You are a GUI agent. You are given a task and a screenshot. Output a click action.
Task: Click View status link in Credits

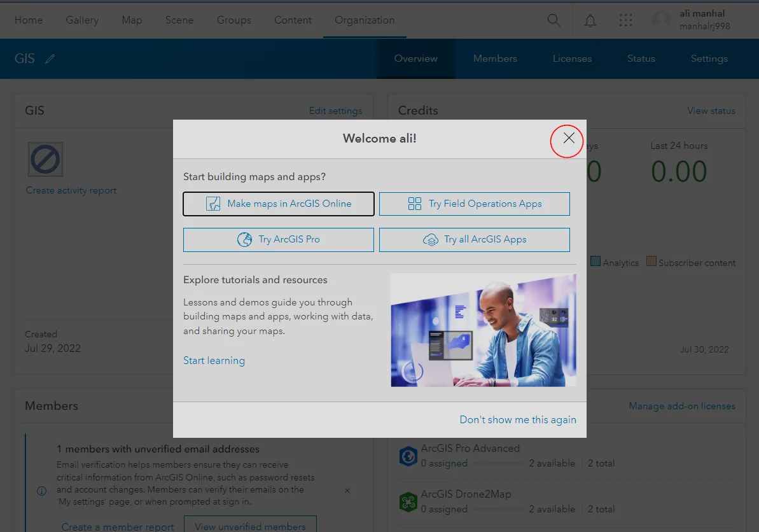pyautogui.click(x=711, y=111)
